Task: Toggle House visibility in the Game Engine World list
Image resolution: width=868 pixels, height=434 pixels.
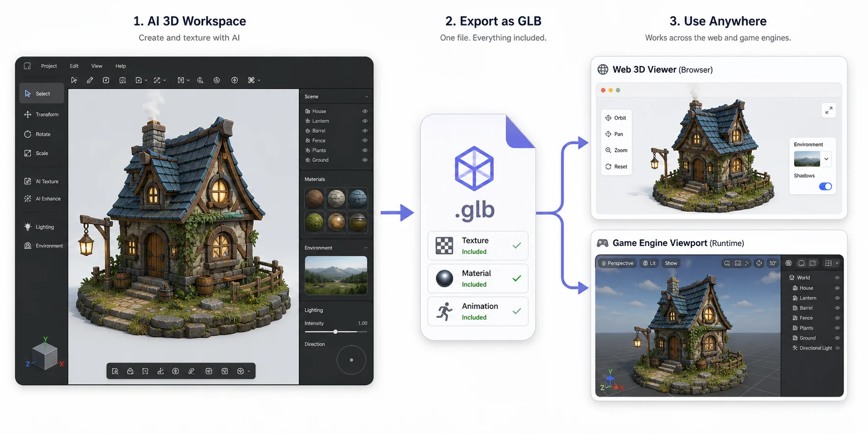Action: tap(837, 288)
